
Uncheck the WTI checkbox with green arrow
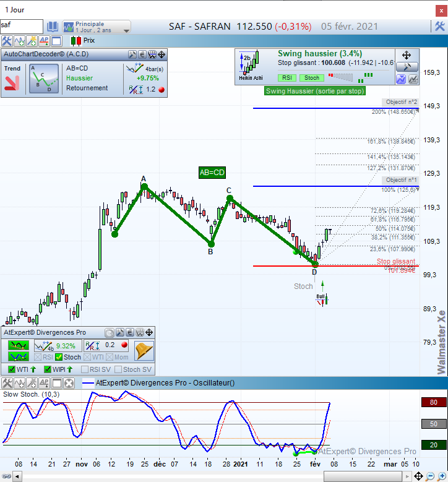(x=12, y=369)
